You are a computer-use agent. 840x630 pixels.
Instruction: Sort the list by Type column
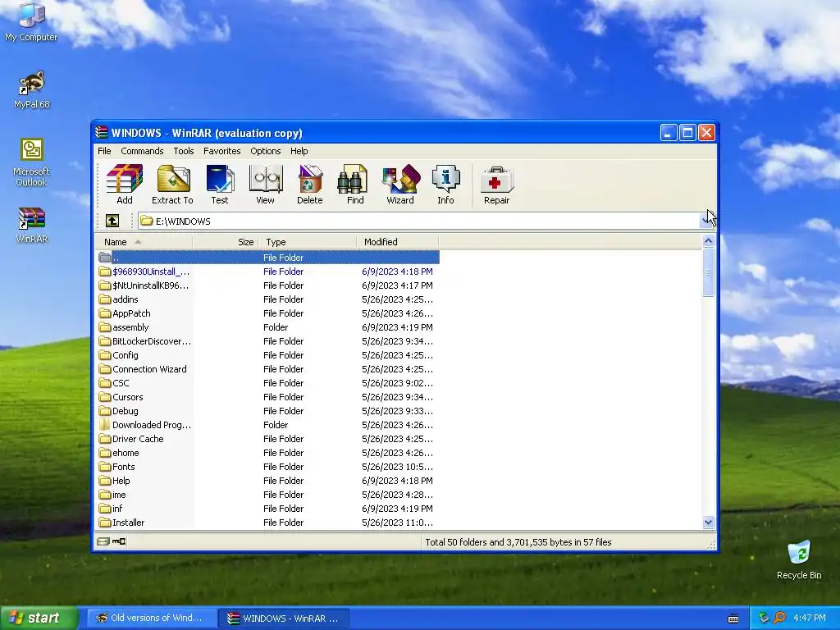click(x=308, y=242)
